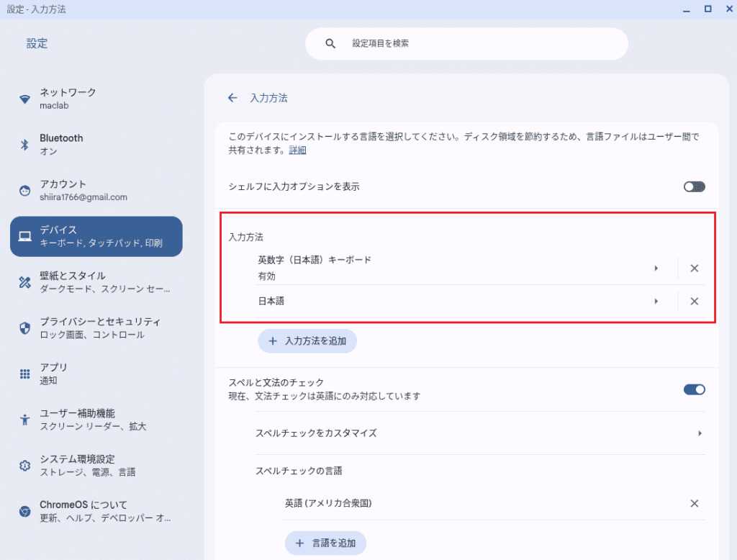This screenshot has height=560, width=737.
Task: Remove 英数字（日本語）キーボード input method
Action: [x=695, y=268]
